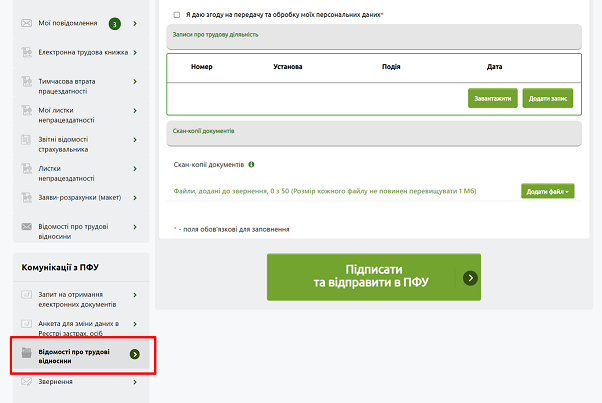Open the Додати файл dropdown
The image size is (602, 403).
[x=547, y=191]
